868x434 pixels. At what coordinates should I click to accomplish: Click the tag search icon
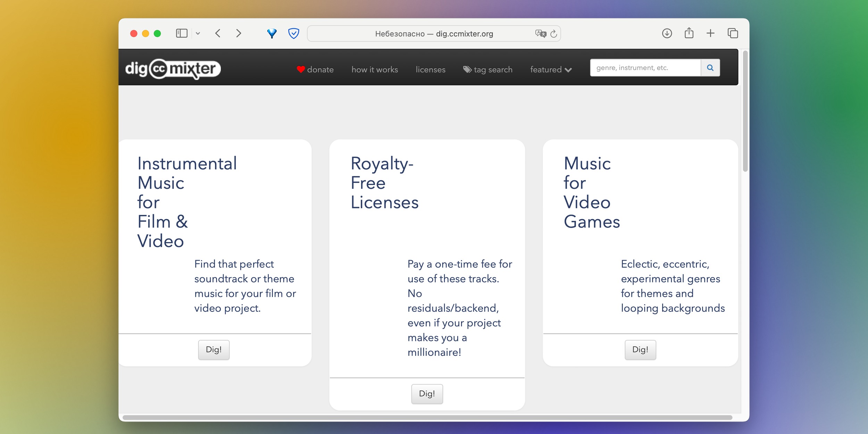(467, 69)
